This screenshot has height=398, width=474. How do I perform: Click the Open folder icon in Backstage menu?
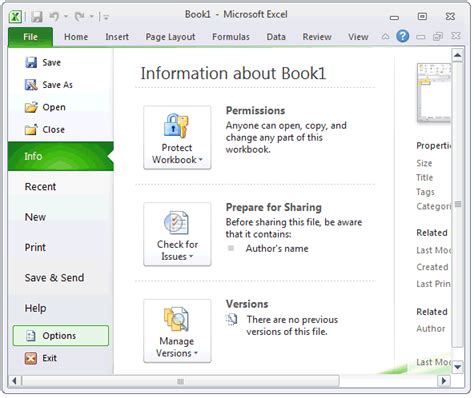coord(31,107)
